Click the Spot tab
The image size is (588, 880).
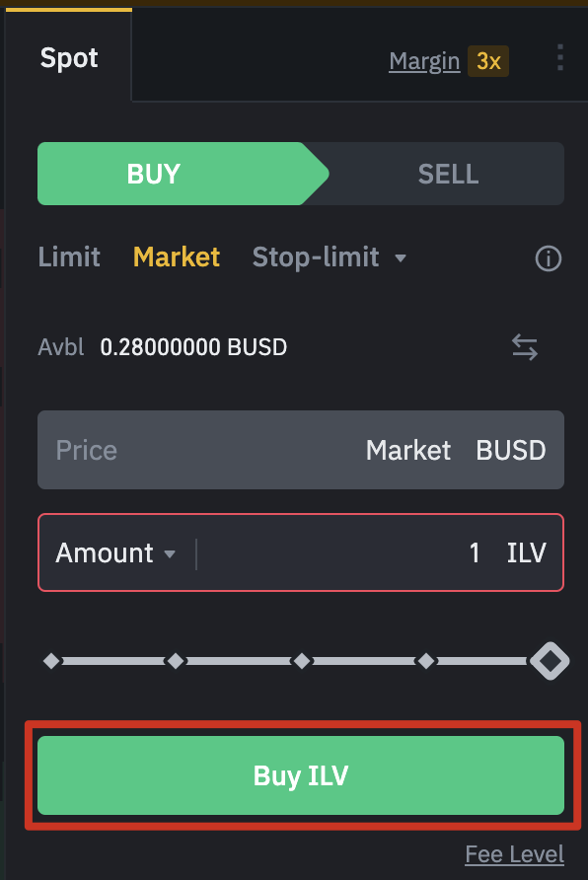tap(68, 58)
